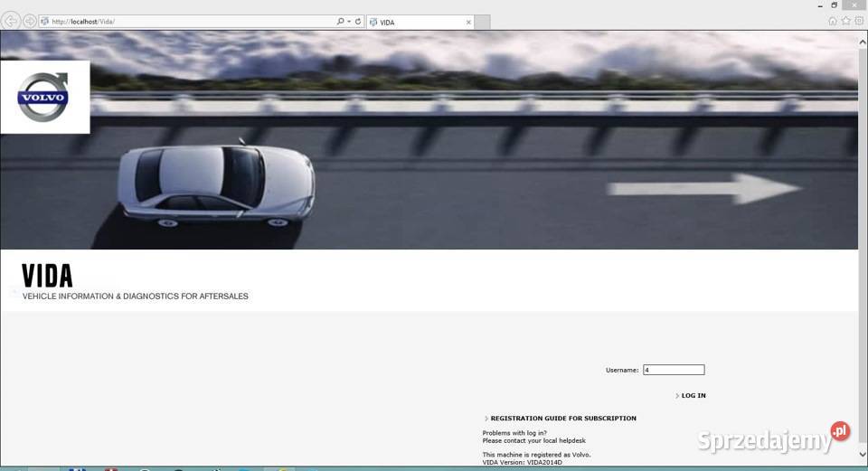Screen dimensions: 868x471
Task: Click the browser Home icon
Action: click(832, 21)
